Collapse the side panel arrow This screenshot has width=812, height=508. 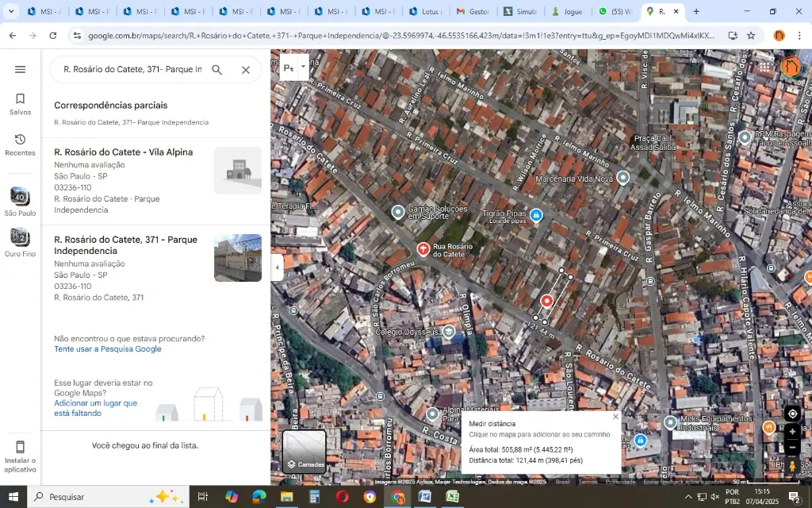[x=277, y=267]
